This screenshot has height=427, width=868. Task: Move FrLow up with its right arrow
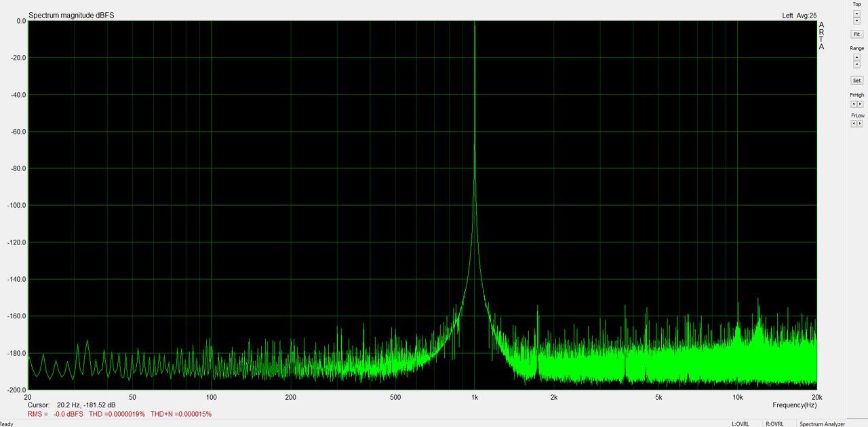point(861,124)
